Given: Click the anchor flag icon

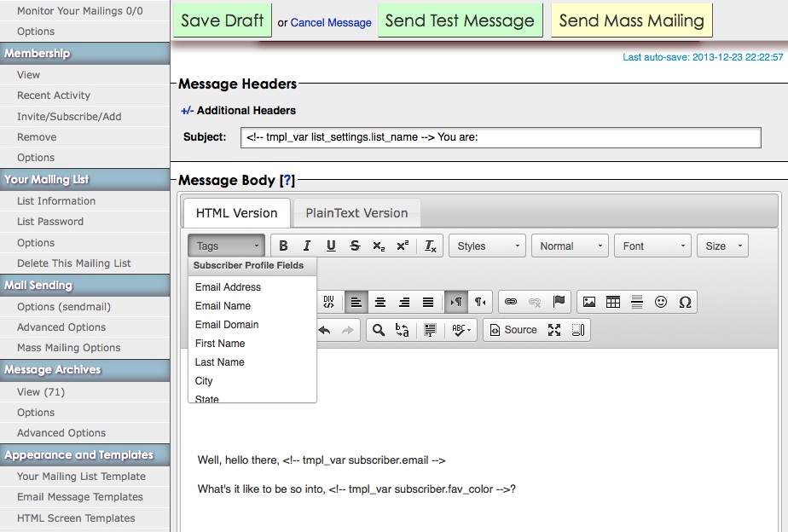Looking at the screenshot, I should [x=559, y=302].
